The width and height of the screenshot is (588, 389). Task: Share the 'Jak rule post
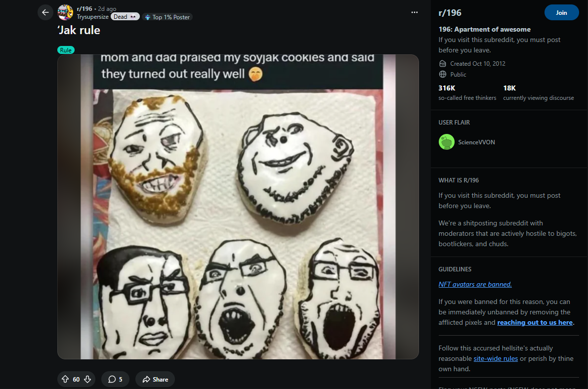155,380
